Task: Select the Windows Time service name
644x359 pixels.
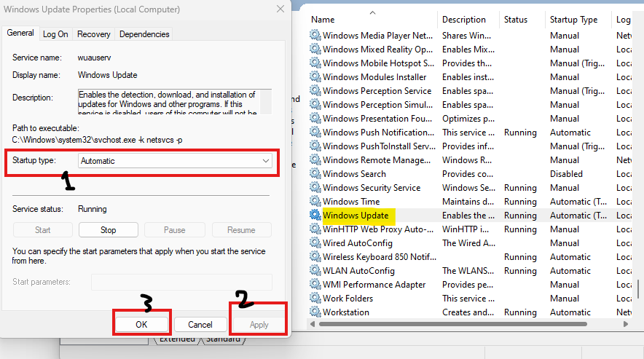Action: [x=351, y=202]
